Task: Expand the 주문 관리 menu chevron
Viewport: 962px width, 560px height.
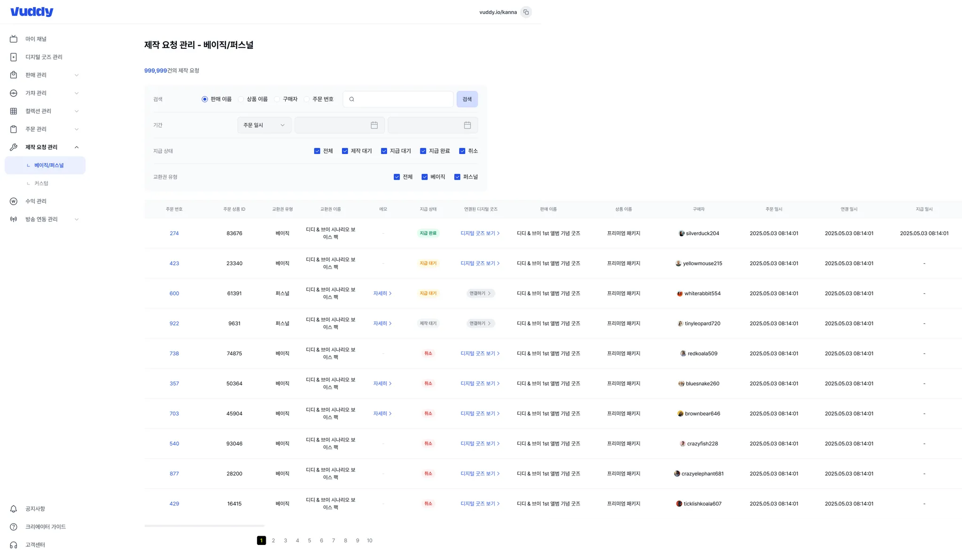Action: [x=77, y=129]
